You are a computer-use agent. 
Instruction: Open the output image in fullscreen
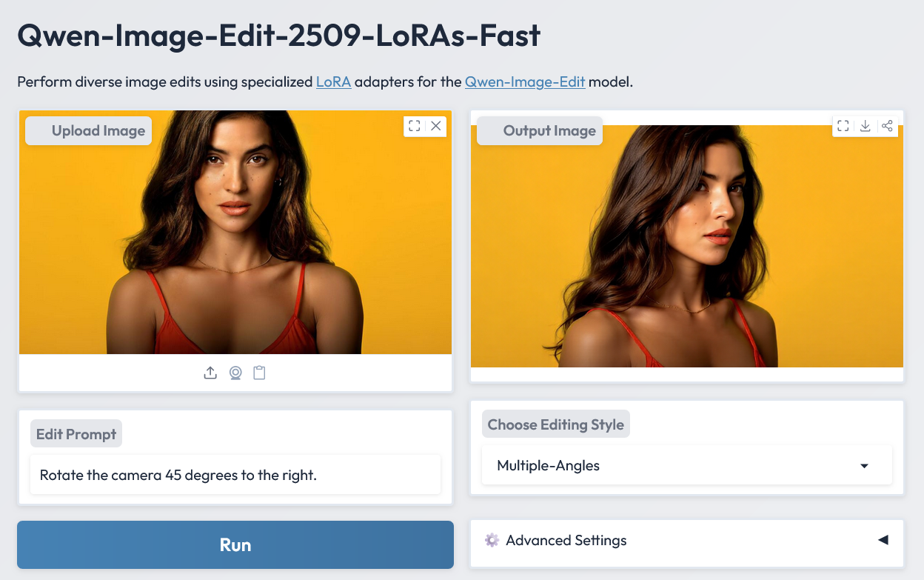[x=843, y=126]
